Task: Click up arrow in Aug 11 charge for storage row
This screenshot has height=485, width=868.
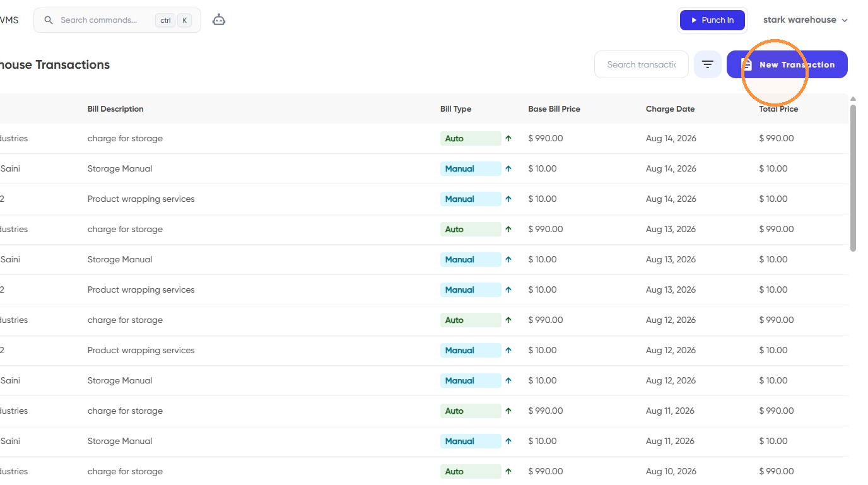Action: tap(508, 411)
